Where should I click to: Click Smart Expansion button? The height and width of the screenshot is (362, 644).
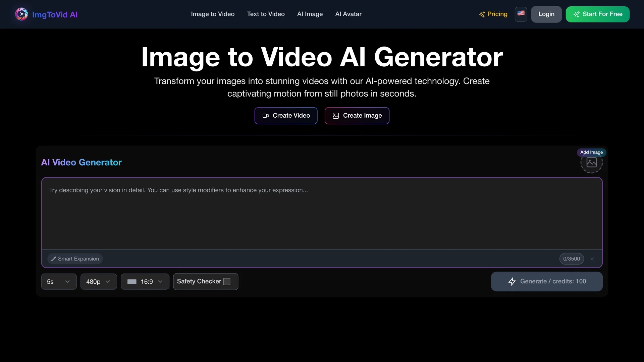[75, 259]
